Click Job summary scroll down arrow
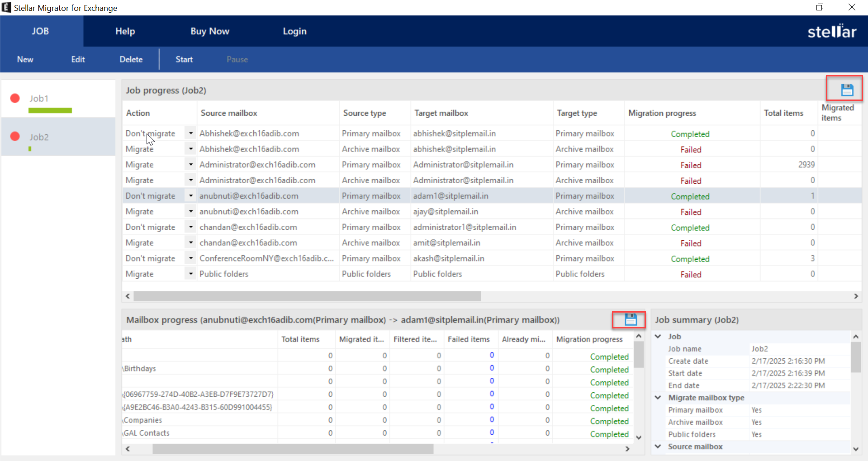 [x=855, y=449]
